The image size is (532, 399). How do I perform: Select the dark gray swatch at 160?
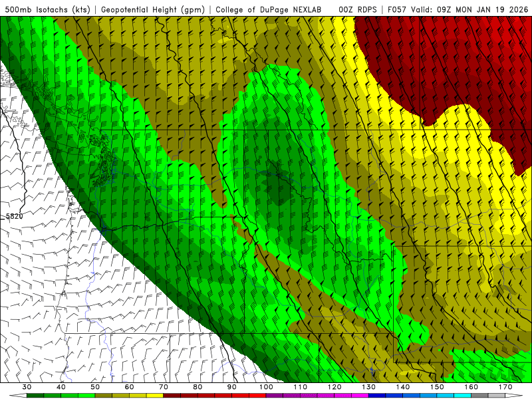(x=479, y=396)
